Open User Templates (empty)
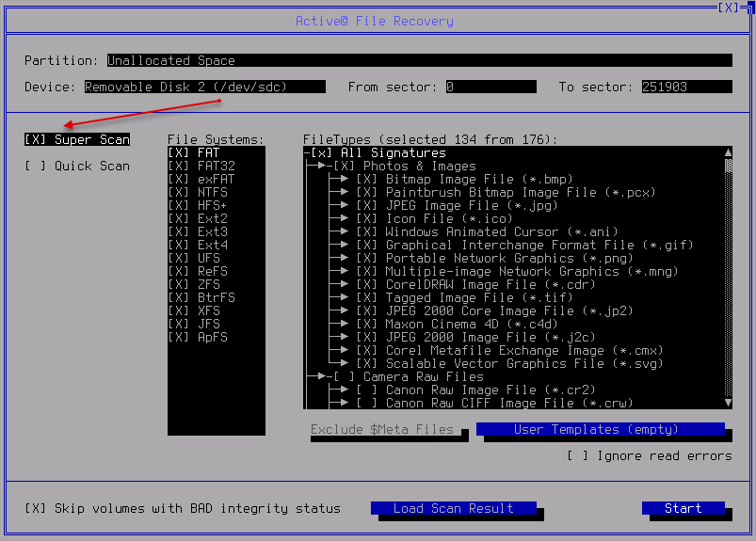756x541 pixels. coord(601,429)
